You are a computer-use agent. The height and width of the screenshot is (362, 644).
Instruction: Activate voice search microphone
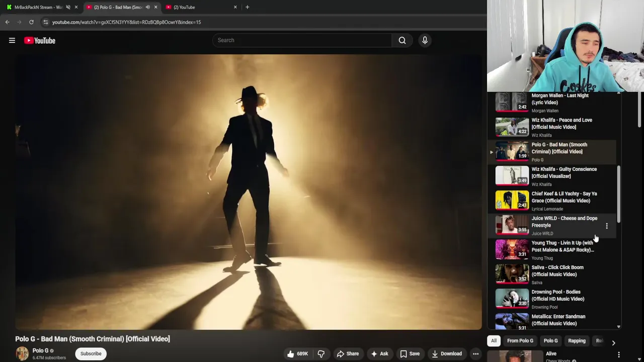click(x=425, y=40)
